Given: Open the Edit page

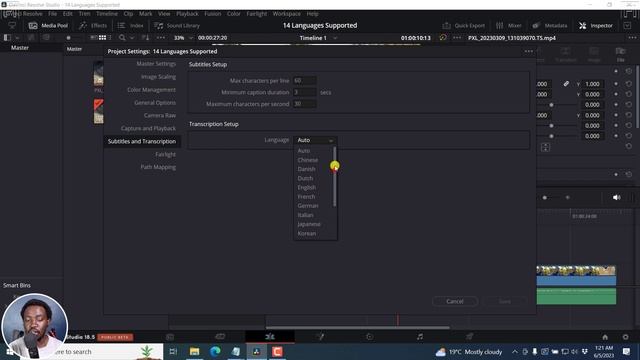Looking at the screenshot, I should click(x=270, y=337).
